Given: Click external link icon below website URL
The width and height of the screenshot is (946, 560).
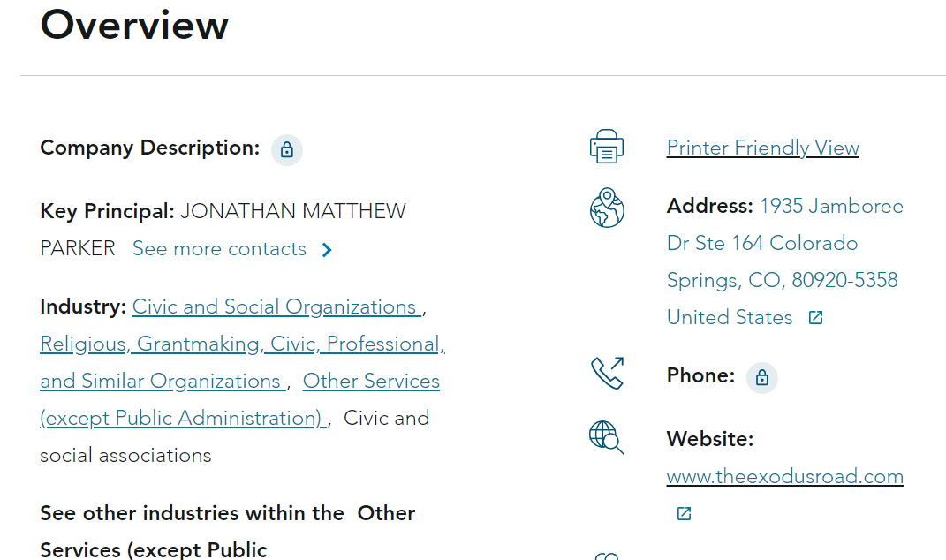Looking at the screenshot, I should [684, 513].
